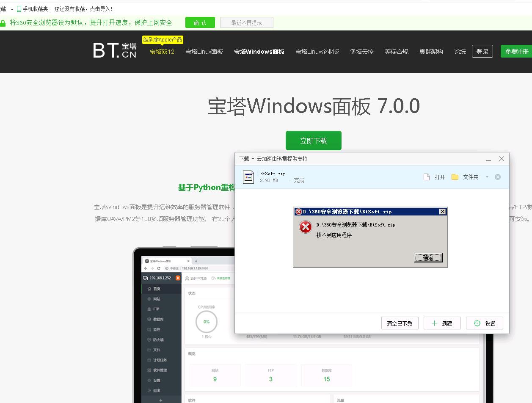
Task: Expand the dropdown arrow beside 文件夹
Action: point(487,177)
